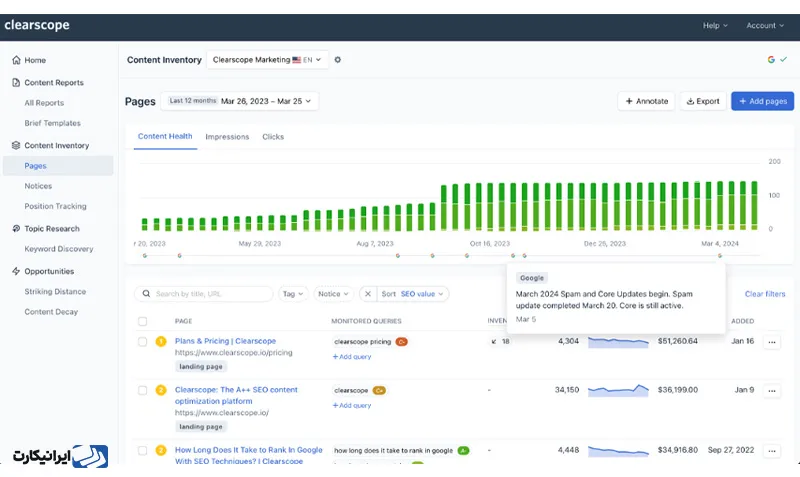
Task: Click rank badge 2 on Clearscope A++ row
Action: point(161,390)
